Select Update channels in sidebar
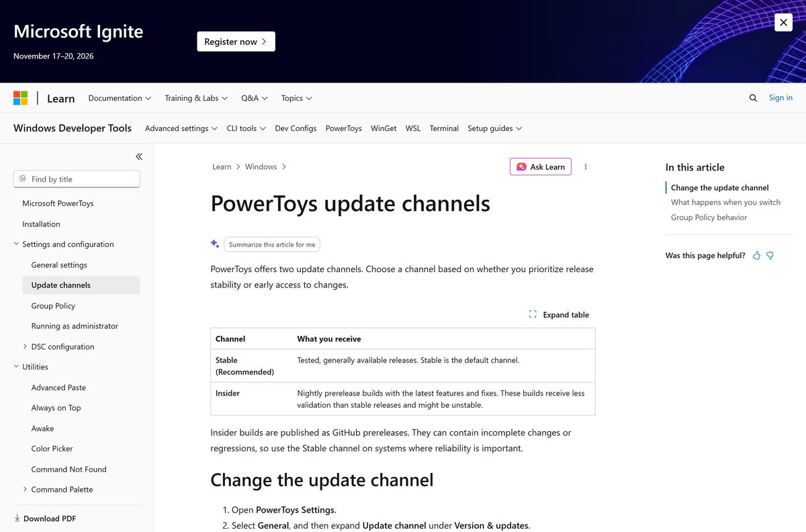 (x=81, y=285)
